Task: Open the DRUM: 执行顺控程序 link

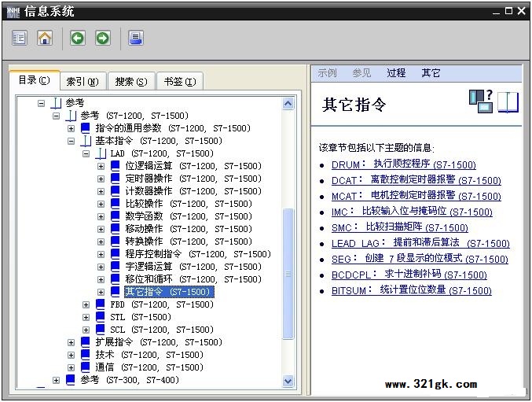Action: point(404,164)
